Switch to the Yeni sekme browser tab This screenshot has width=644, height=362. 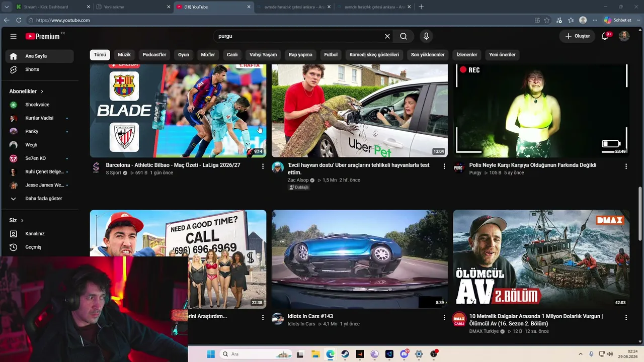pos(133,7)
